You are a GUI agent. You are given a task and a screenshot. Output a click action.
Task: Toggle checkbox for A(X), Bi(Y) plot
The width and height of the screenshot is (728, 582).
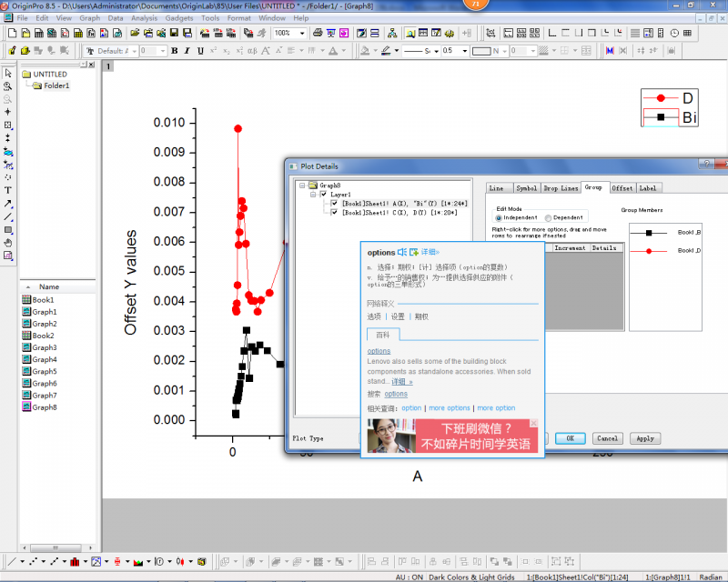pos(334,204)
